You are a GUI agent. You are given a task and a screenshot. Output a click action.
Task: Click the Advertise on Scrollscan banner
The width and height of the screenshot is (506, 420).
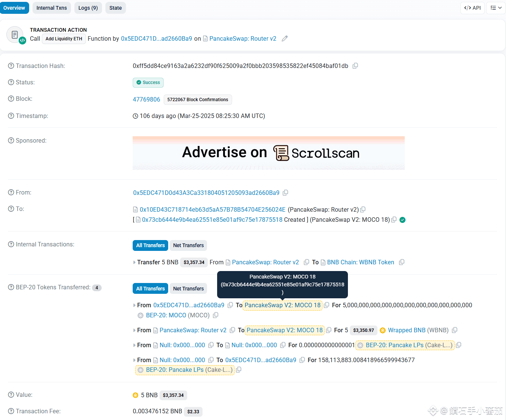(268, 153)
